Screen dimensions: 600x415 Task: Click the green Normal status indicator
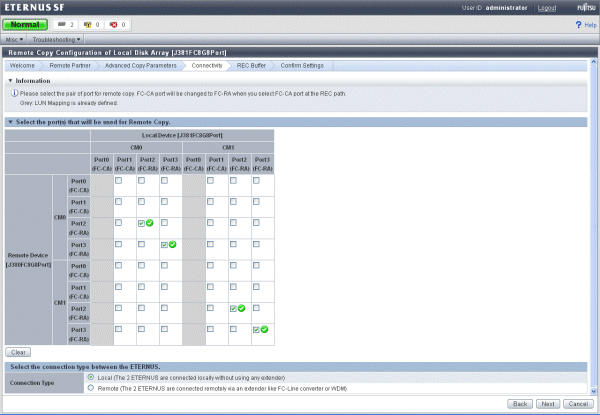pos(25,24)
